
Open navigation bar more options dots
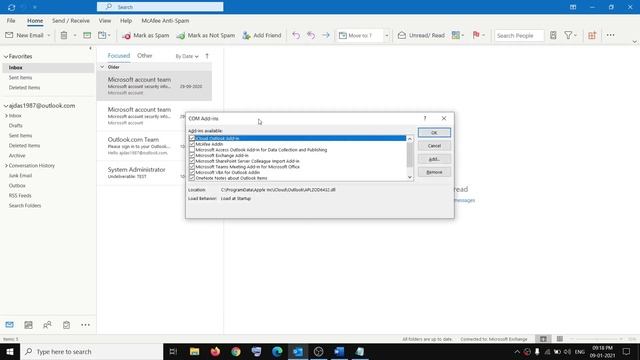point(85,325)
